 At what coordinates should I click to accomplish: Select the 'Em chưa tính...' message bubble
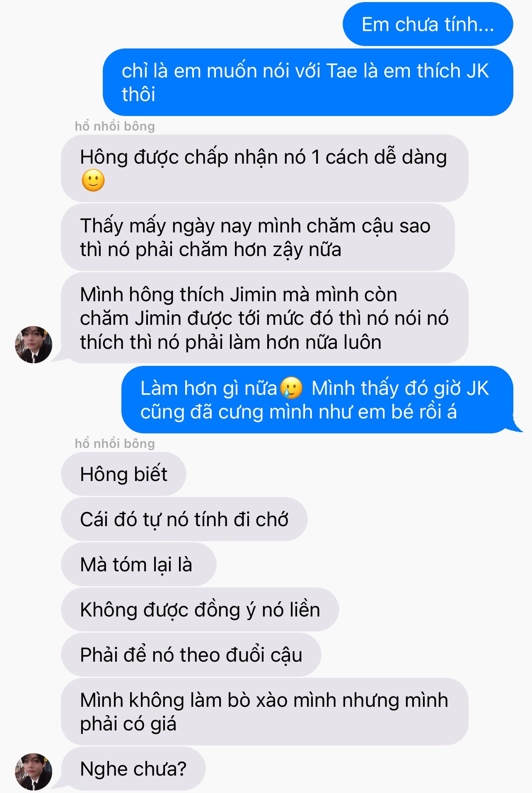428,24
